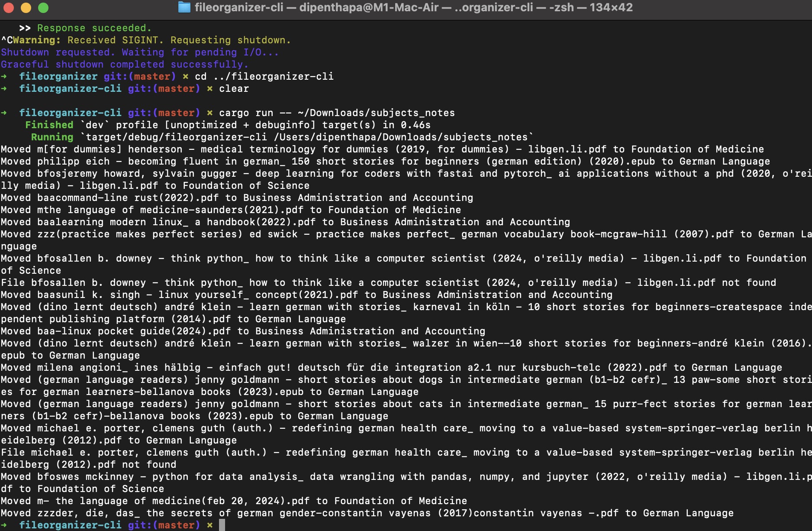Click the yellow minimize traffic light button
The width and height of the screenshot is (812, 531).
[25, 7]
